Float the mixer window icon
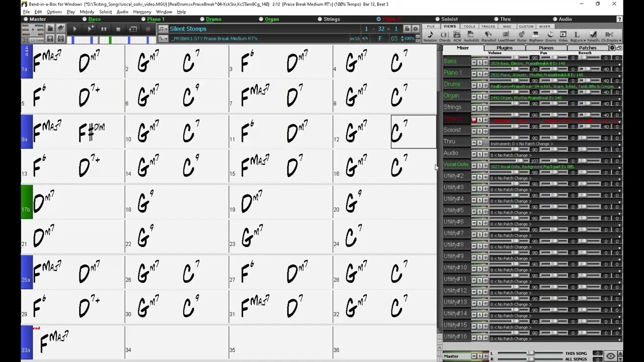 tap(619, 48)
